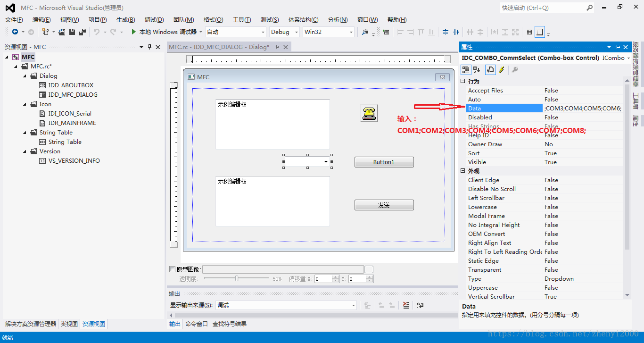
Task: Switch to the 类视图 tab
Action: 69,324
